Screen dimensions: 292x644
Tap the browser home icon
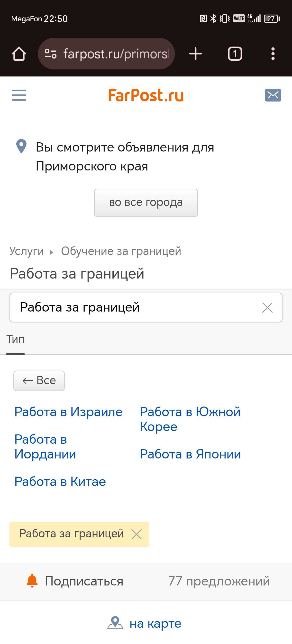(x=19, y=54)
